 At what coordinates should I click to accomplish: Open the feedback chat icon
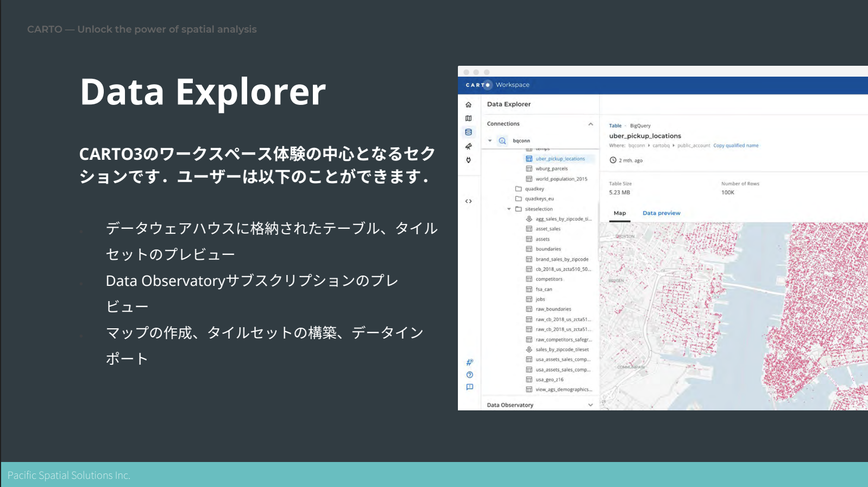point(469,387)
